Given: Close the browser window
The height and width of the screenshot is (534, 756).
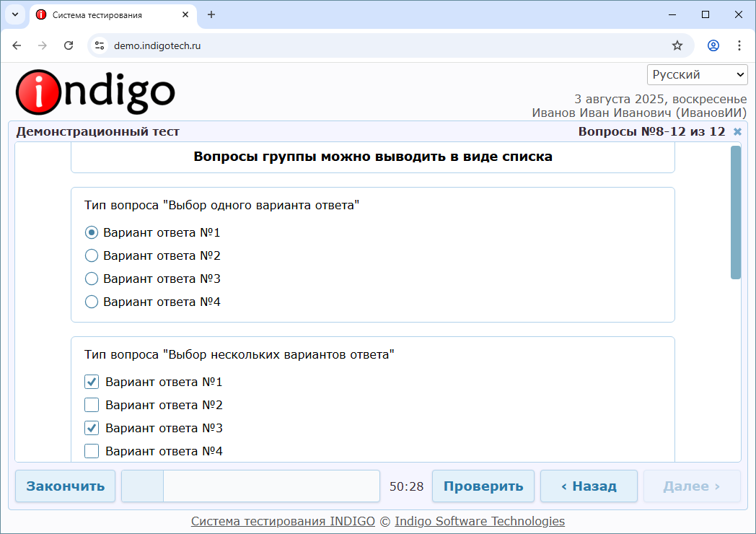Looking at the screenshot, I should (x=738, y=14).
